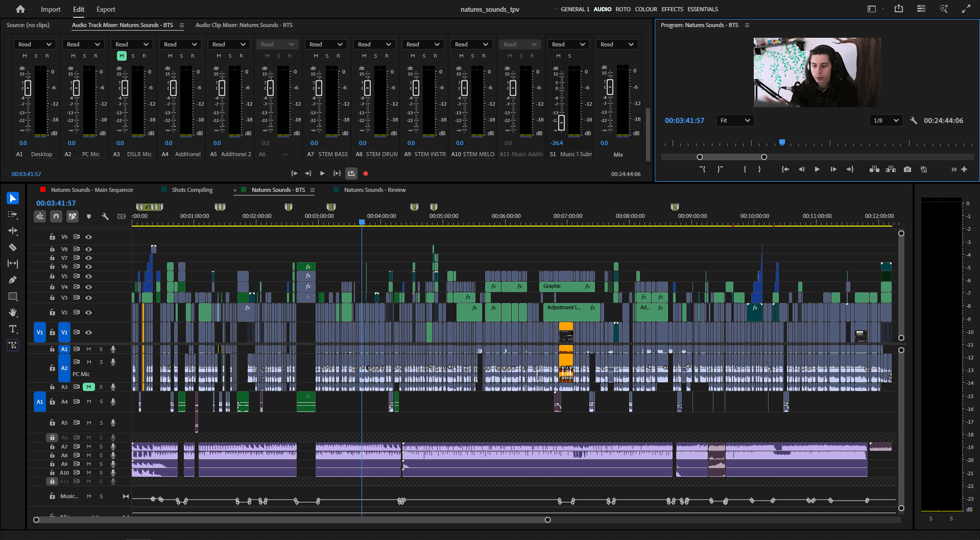Viewport: 980px width, 540px height.
Task: Open the Export menu item
Action: pos(105,9)
